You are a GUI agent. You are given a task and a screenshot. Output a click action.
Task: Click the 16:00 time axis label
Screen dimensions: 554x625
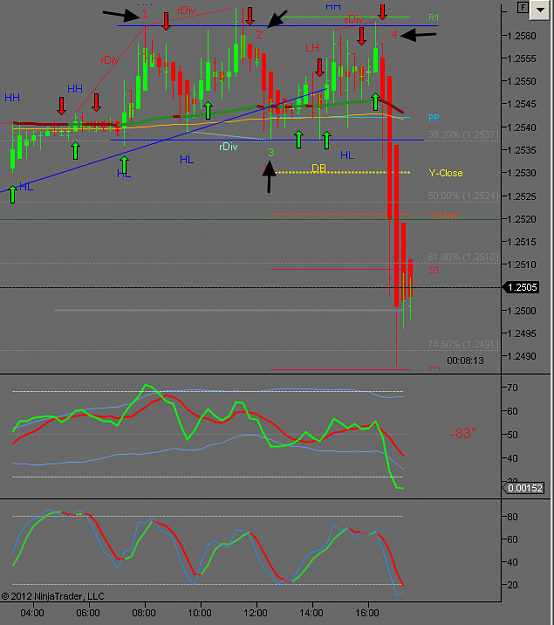tap(367, 612)
